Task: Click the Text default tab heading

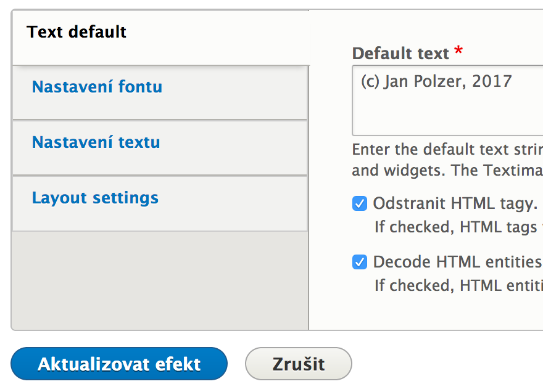Action: 76,32
